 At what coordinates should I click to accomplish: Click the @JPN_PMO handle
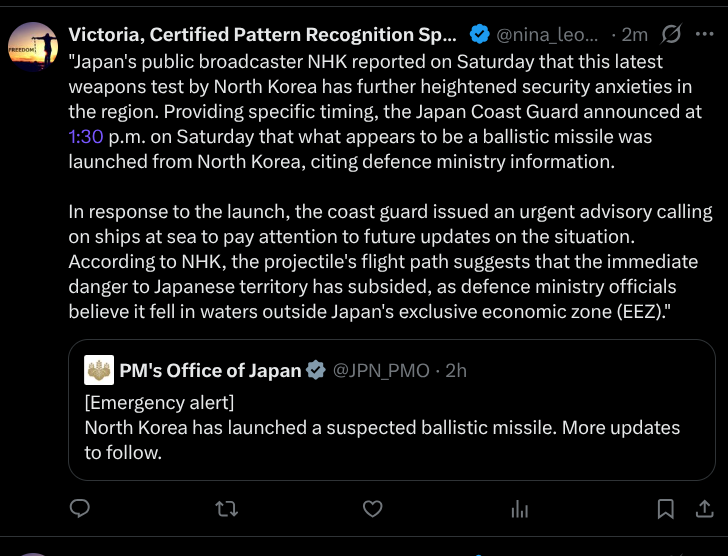point(381,371)
